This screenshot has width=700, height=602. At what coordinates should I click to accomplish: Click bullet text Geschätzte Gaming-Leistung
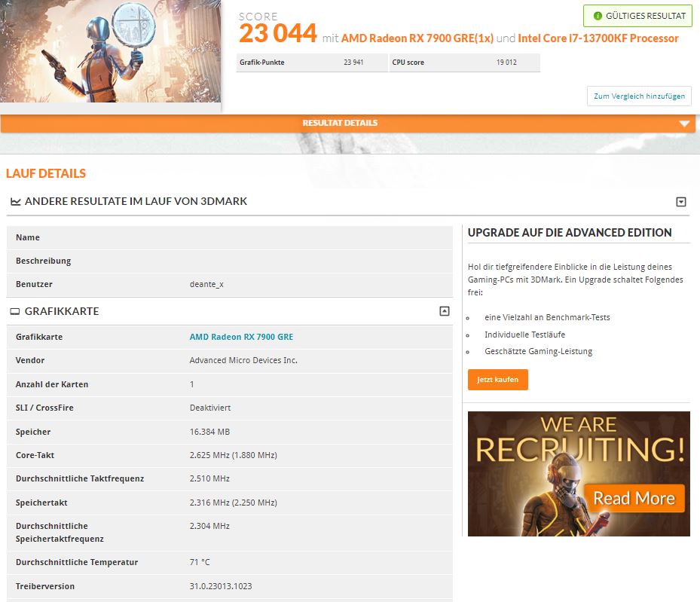coord(539,351)
